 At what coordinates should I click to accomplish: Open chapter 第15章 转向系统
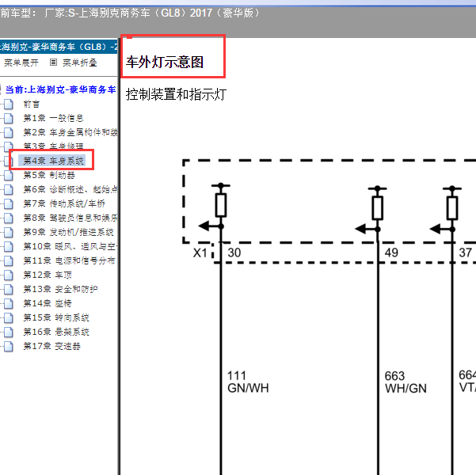(x=56, y=317)
